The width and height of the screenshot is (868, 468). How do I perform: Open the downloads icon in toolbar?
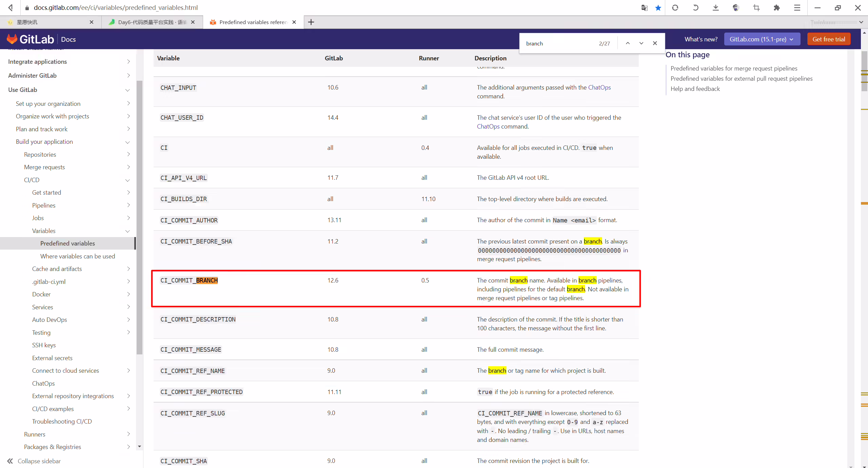(x=715, y=7)
